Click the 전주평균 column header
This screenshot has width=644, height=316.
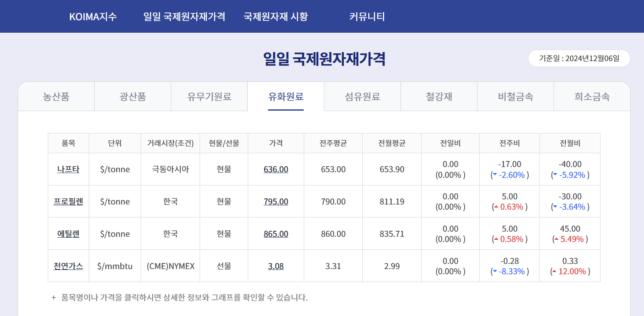(333, 143)
